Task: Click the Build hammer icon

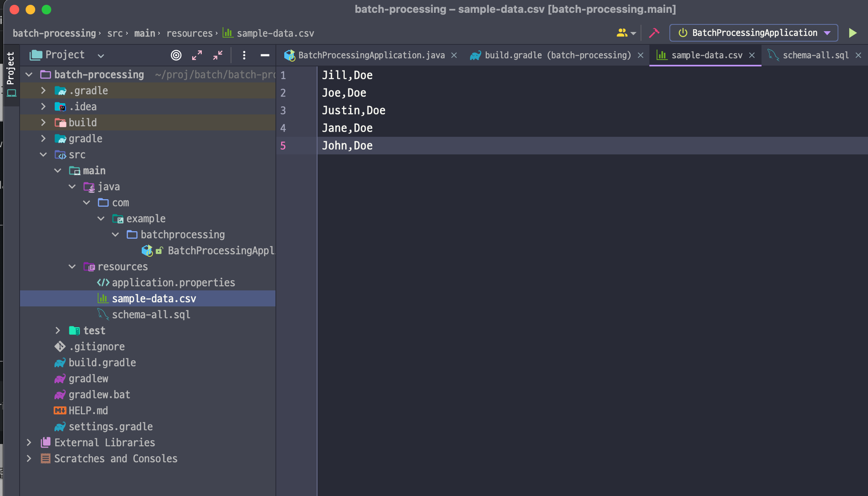Action: [654, 33]
